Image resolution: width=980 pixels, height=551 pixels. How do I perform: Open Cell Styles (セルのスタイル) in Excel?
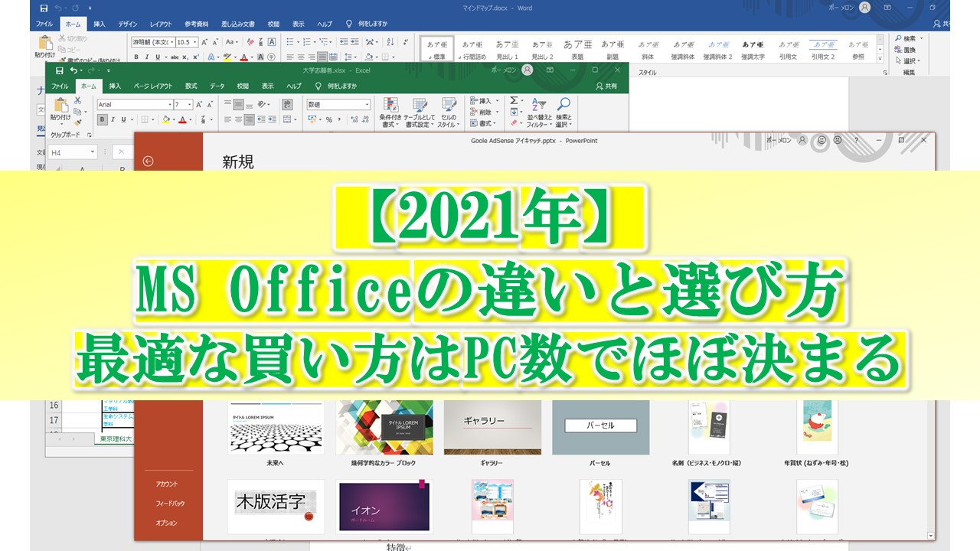[447, 112]
